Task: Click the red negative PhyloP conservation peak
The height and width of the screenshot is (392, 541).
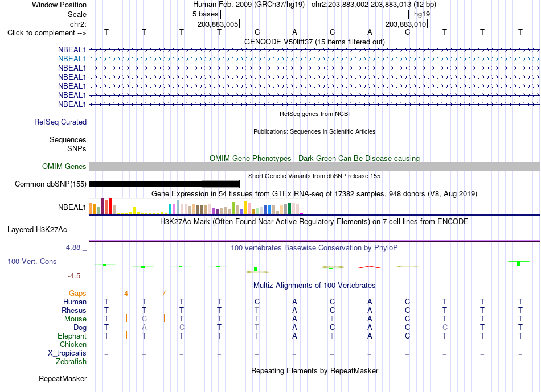Action: (370, 267)
